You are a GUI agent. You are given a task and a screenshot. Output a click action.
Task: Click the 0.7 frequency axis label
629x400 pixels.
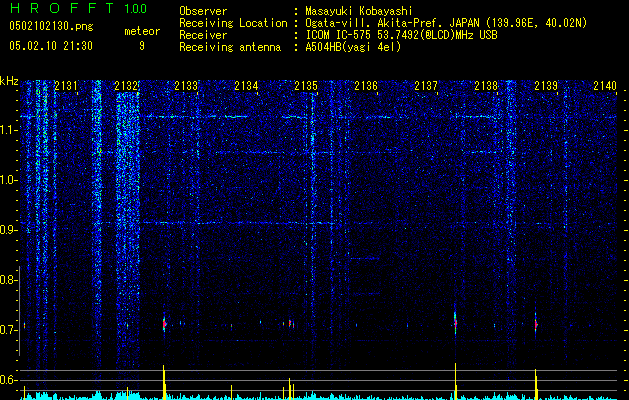point(8,330)
